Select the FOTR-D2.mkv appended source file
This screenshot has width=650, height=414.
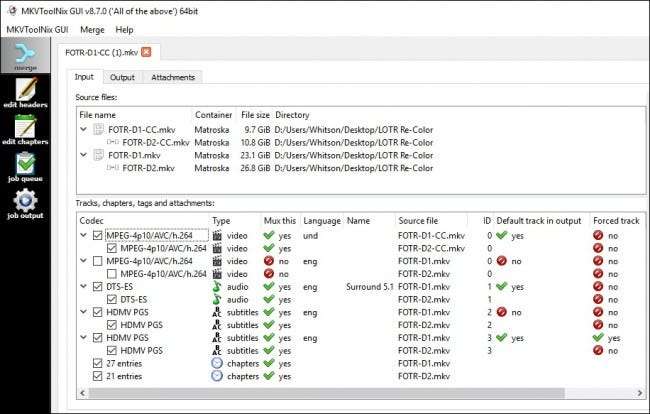coord(144,168)
